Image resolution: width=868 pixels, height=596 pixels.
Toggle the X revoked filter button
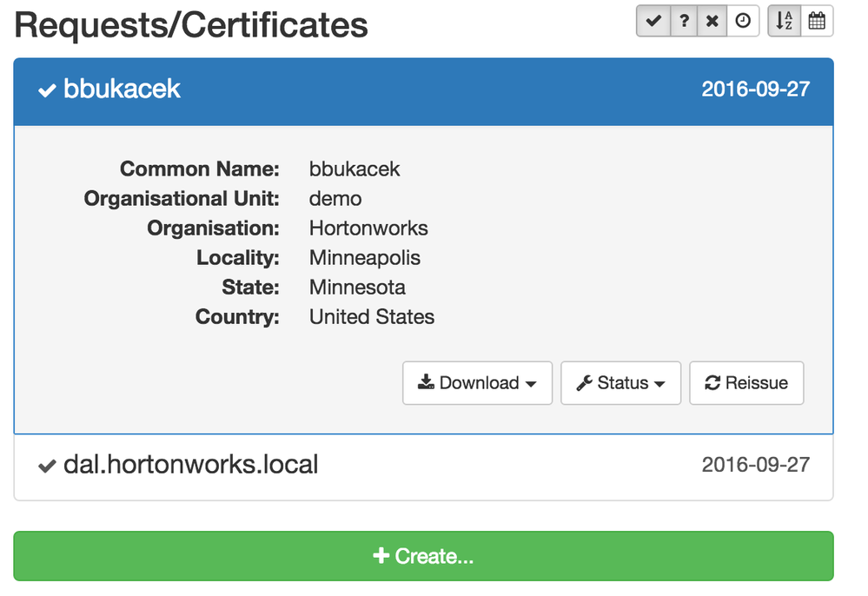(x=713, y=22)
